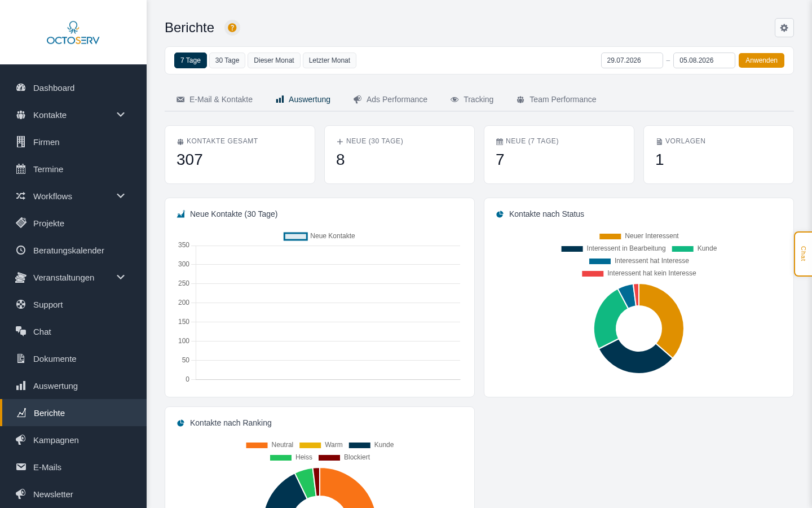Click the Kontakte Gesamt people icon
The height and width of the screenshot is (508, 812).
(180, 142)
